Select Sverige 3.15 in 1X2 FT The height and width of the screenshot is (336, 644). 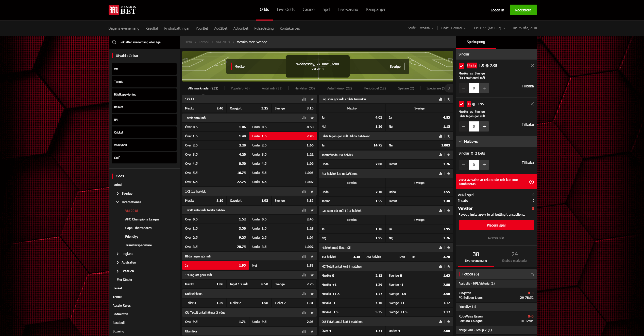[294, 108]
